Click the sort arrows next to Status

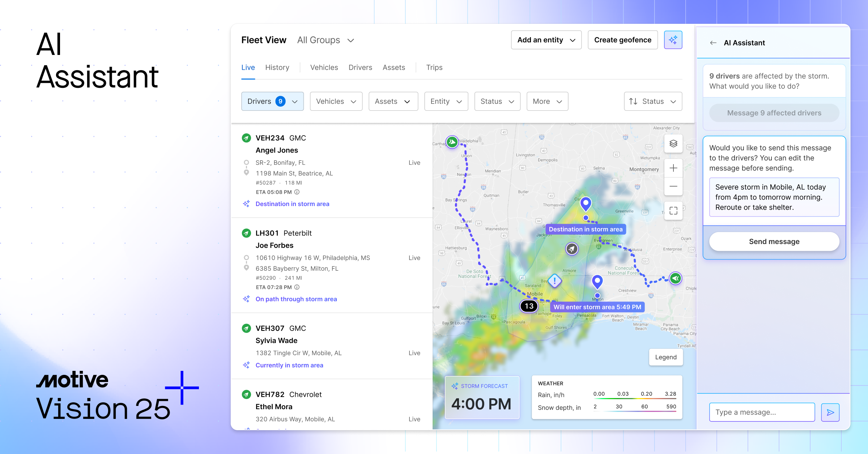pos(633,101)
